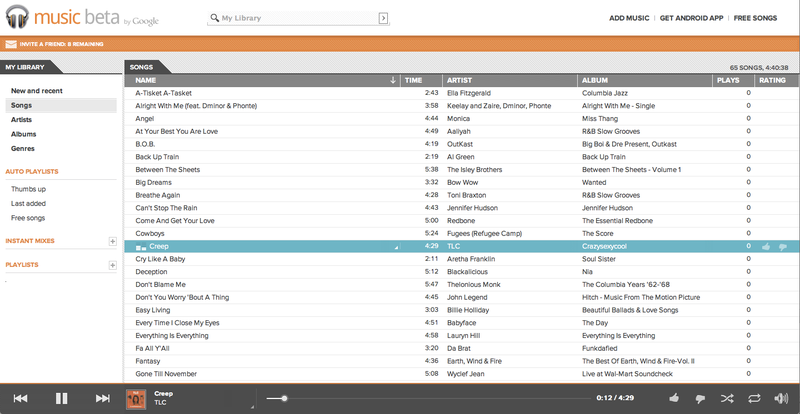The width and height of the screenshot is (800, 414).
Task: Add a new playlist with plus
Action: tap(113, 265)
